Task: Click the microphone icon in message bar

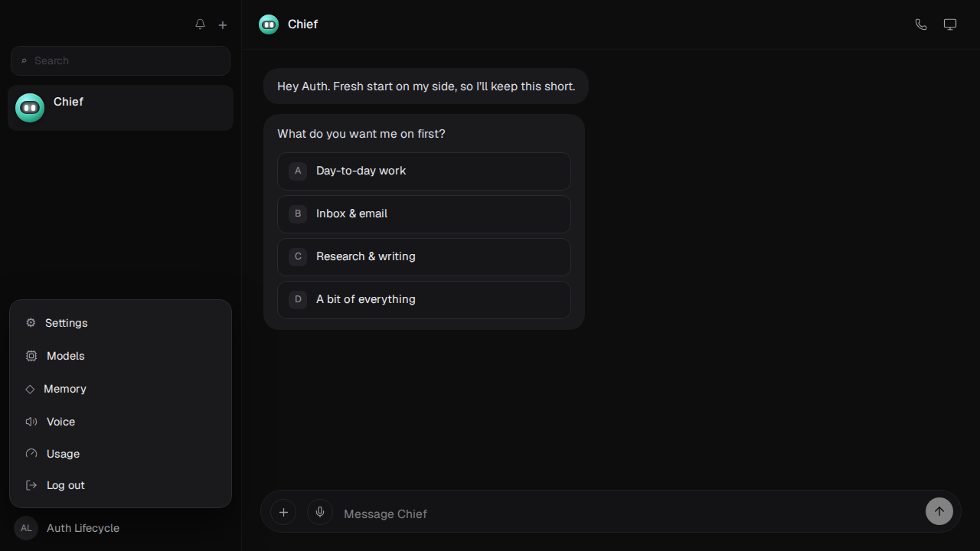Action: [x=320, y=512]
